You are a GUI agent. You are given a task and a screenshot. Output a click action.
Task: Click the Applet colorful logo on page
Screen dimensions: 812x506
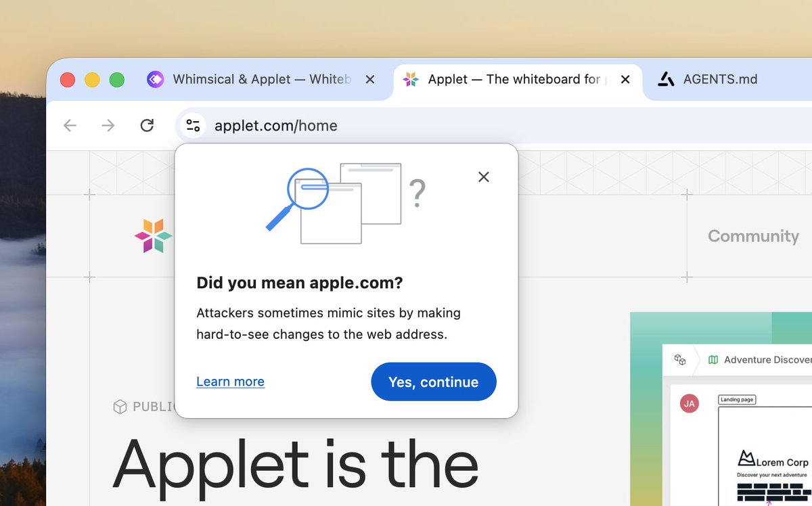[x=154, y=235]
